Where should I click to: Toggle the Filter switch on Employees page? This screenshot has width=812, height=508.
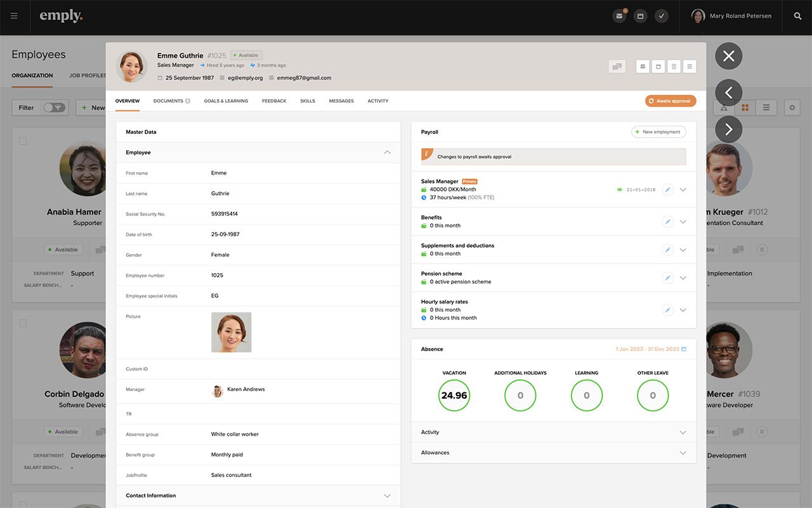[x=54, y=107]
